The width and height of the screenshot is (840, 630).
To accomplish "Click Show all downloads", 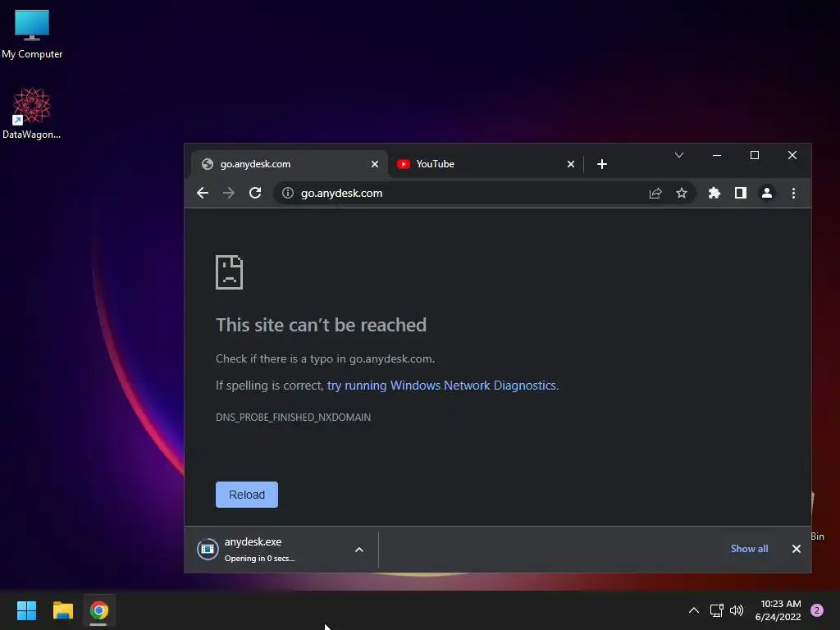I will (x=749, y=549).
